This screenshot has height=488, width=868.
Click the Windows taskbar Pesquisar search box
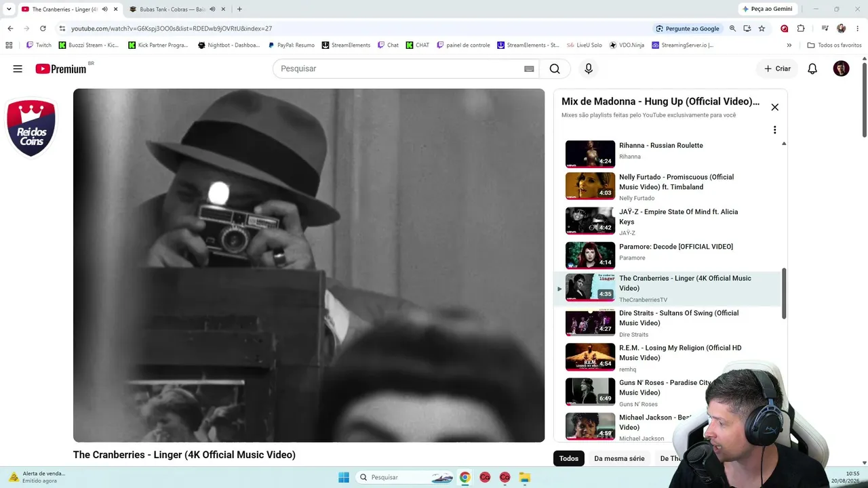[x=406, y=477]
